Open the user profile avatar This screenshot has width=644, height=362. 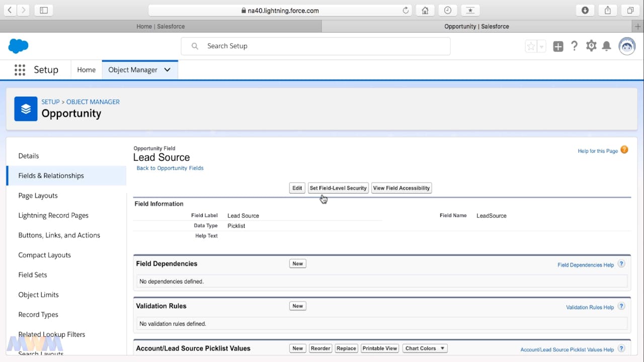(x=627, y=46)
